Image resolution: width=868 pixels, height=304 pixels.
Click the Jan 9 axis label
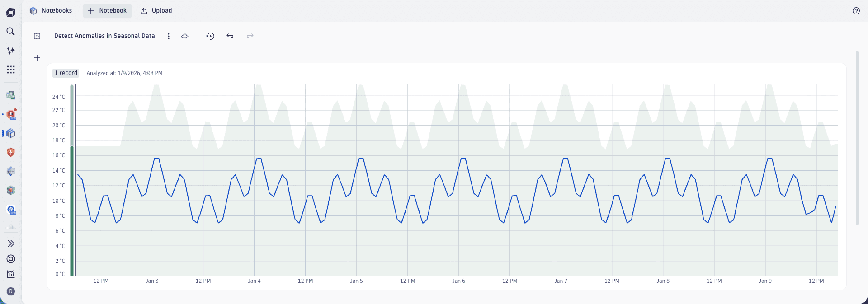[765, 281]
